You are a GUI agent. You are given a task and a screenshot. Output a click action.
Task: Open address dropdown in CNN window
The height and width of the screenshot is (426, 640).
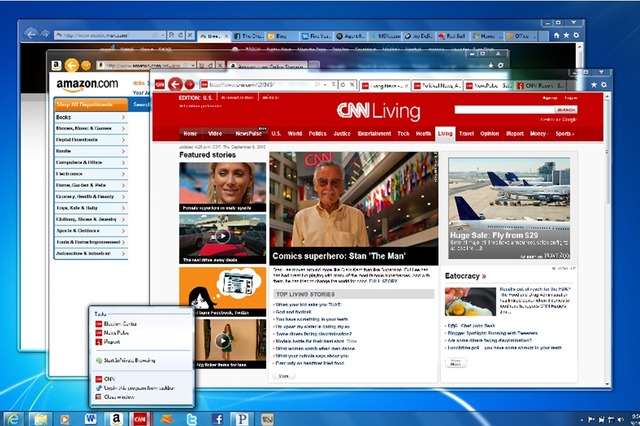coord(325,84)
